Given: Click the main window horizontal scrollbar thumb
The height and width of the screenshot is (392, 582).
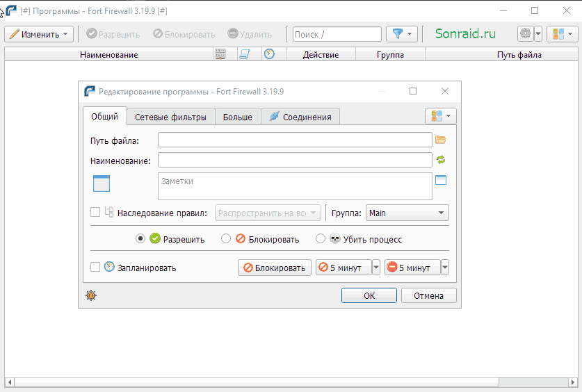Looking at the screenshot, I should click(257, 382).
